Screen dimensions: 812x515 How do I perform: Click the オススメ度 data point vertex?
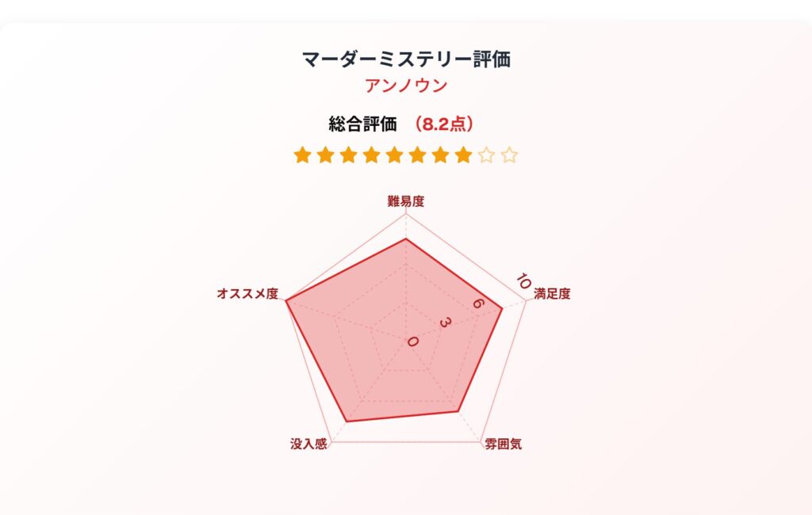(286, 300)
